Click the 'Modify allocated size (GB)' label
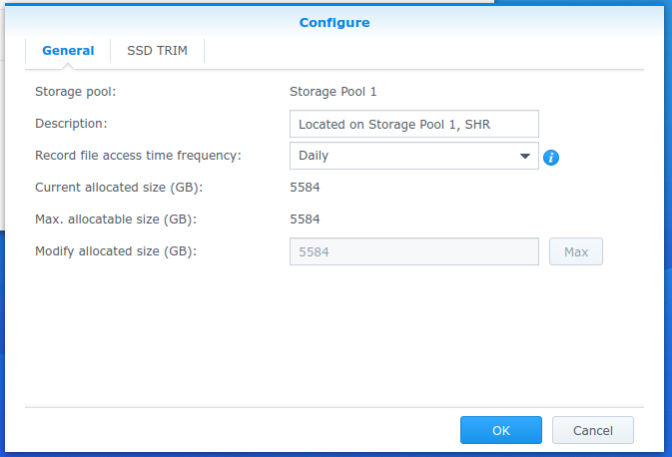This screenshot has width=672, height=457. 116,251
